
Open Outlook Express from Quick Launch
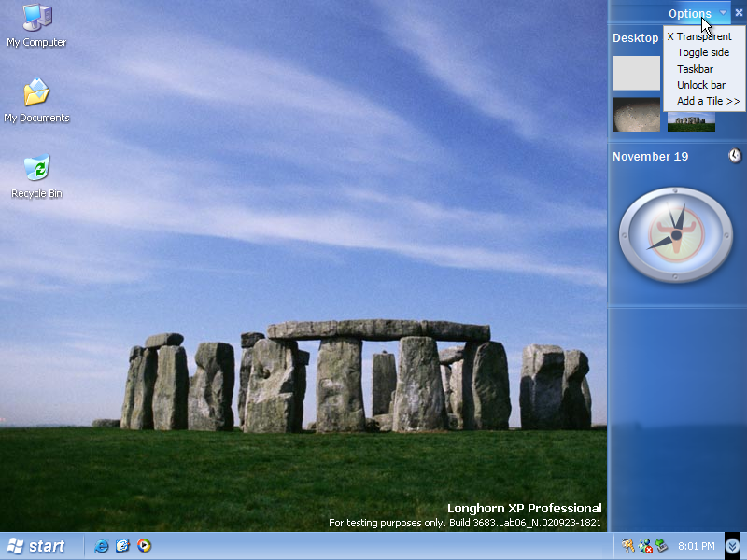pyautogui.click(x=122, y=546)
